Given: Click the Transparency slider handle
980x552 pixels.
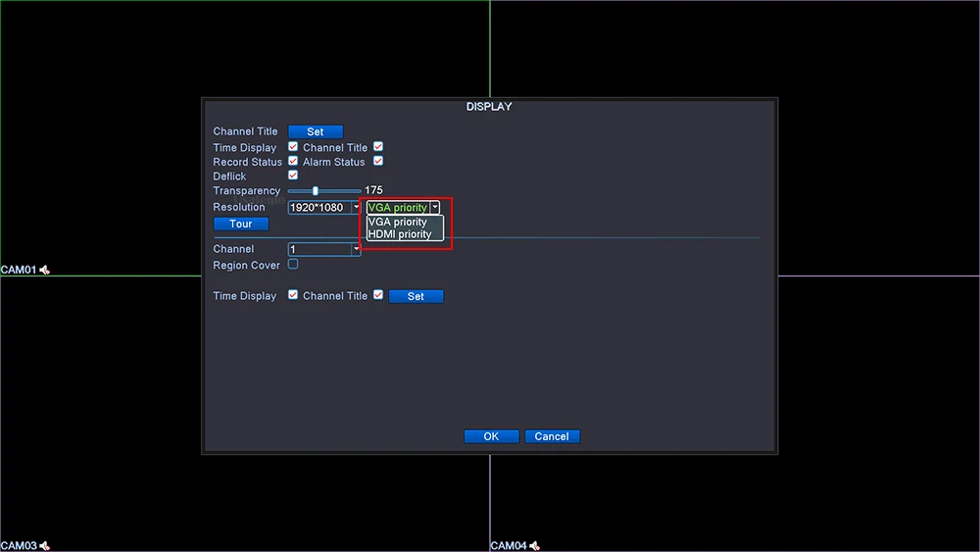Looking at the screenshot, I should coord(315,190).
